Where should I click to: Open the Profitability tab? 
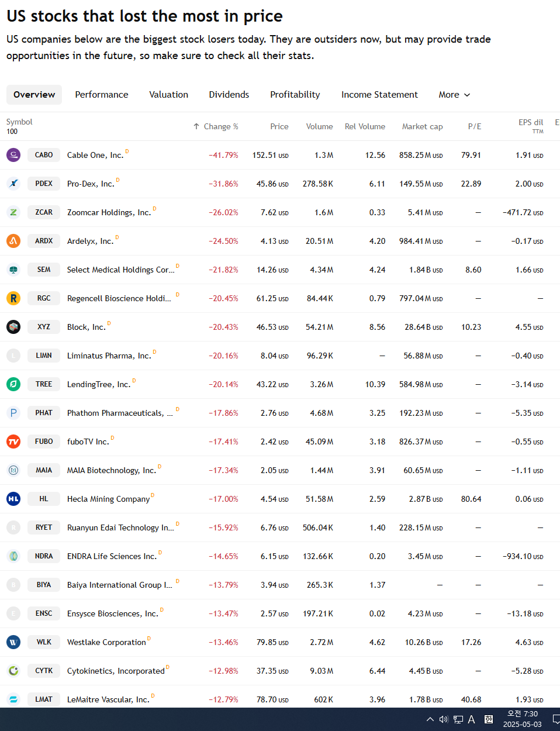[x=295, y=95]
